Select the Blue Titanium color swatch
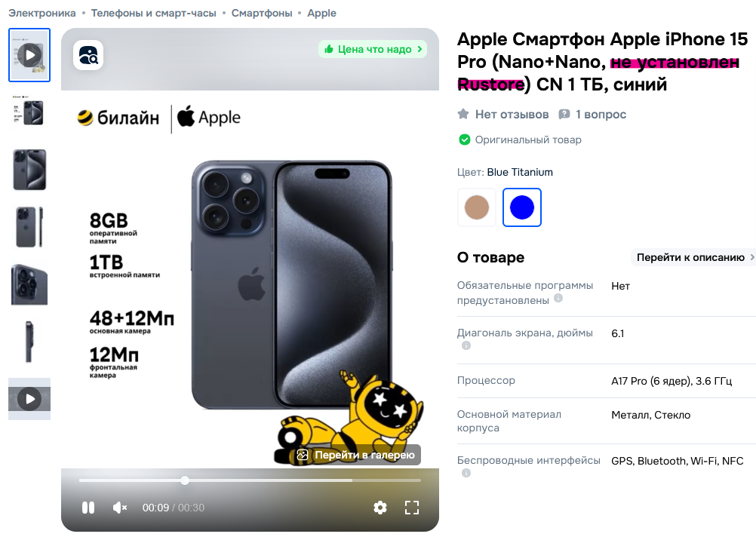This screenshot has width=756, height=540. pyautogui.click(x=522, y=207)
